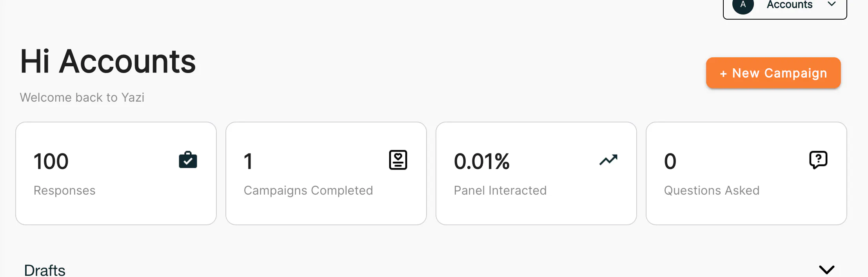Click the 0.01% panel interaction value

click(481, 161)
